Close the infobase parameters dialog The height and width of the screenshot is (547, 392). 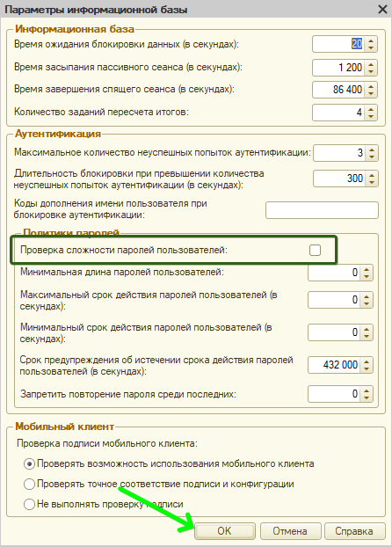382,9
